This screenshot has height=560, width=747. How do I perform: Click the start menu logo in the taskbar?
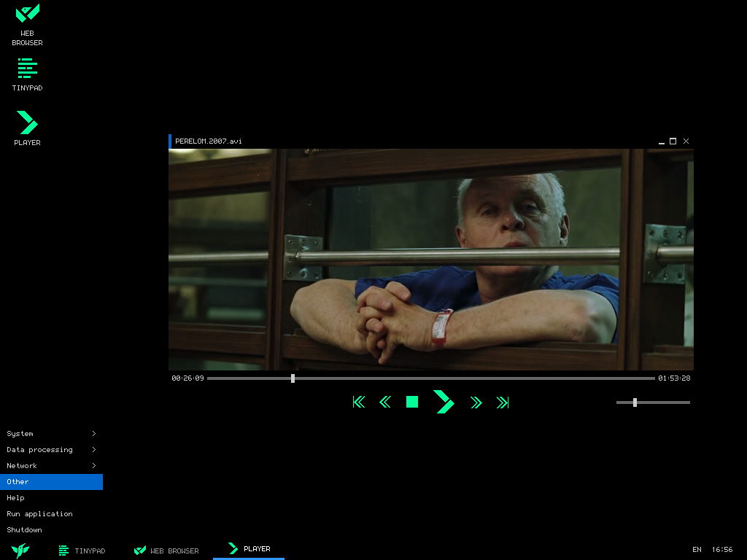tap(20, 551)
